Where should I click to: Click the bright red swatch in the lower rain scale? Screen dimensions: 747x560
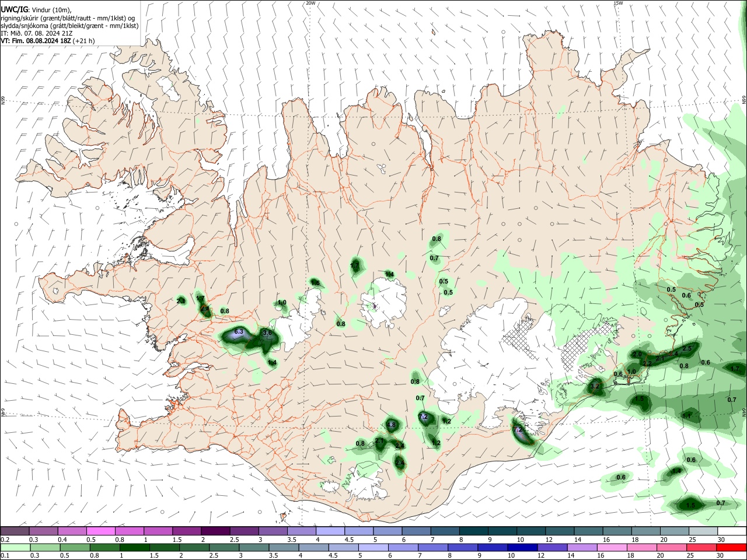(732, 547)
